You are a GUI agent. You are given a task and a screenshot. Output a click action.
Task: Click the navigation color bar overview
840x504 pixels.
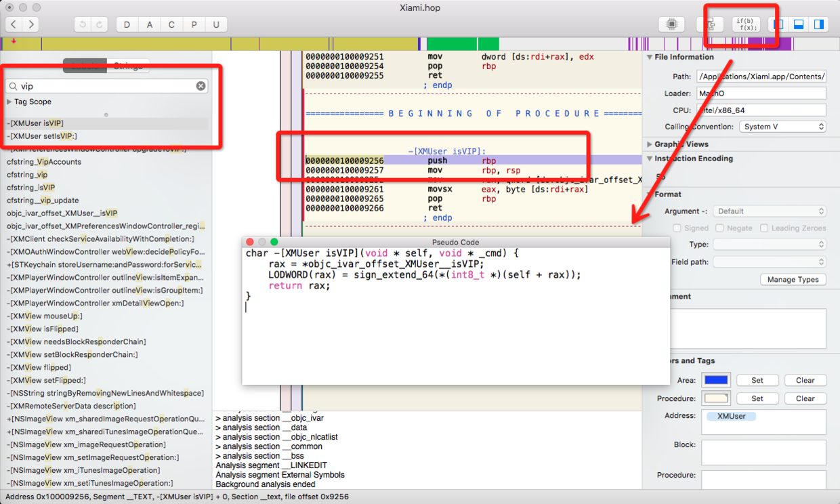420,43
